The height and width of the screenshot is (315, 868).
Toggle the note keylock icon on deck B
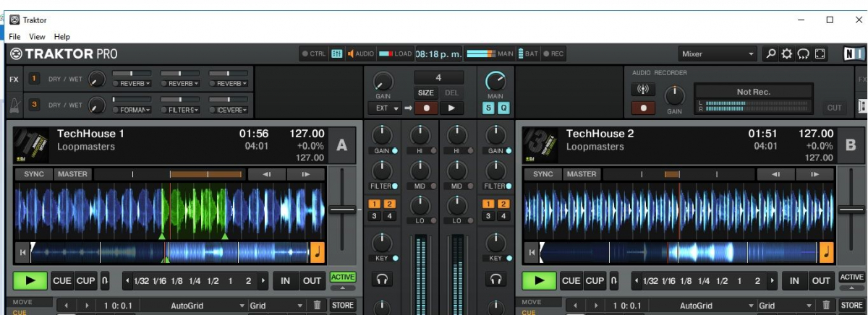click(825, 252)
